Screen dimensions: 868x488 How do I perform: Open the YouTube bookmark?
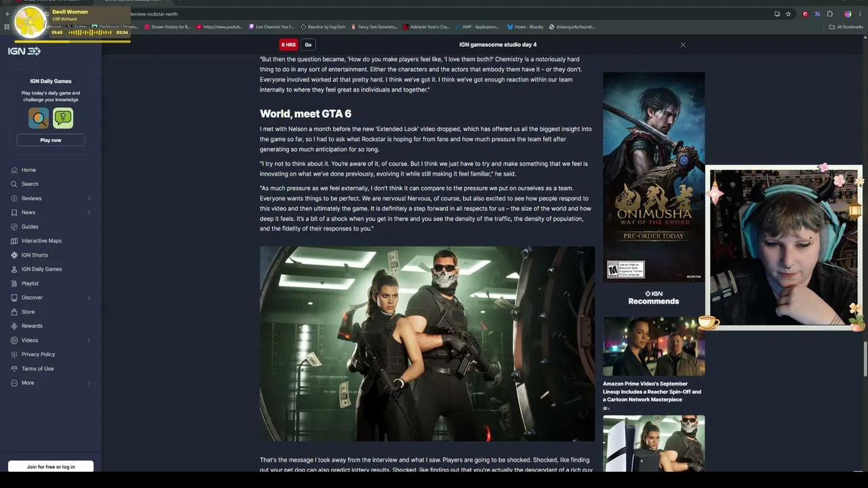coord(220,27)
